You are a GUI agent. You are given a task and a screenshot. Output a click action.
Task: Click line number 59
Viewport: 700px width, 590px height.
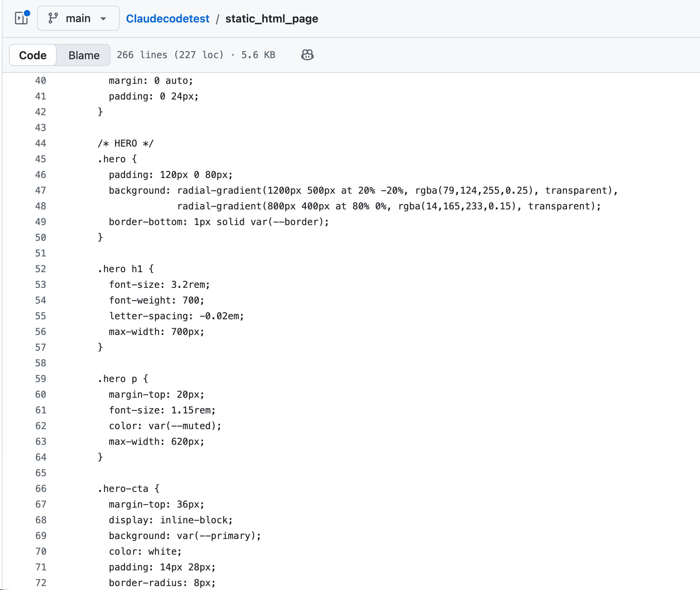coord(41,379)
